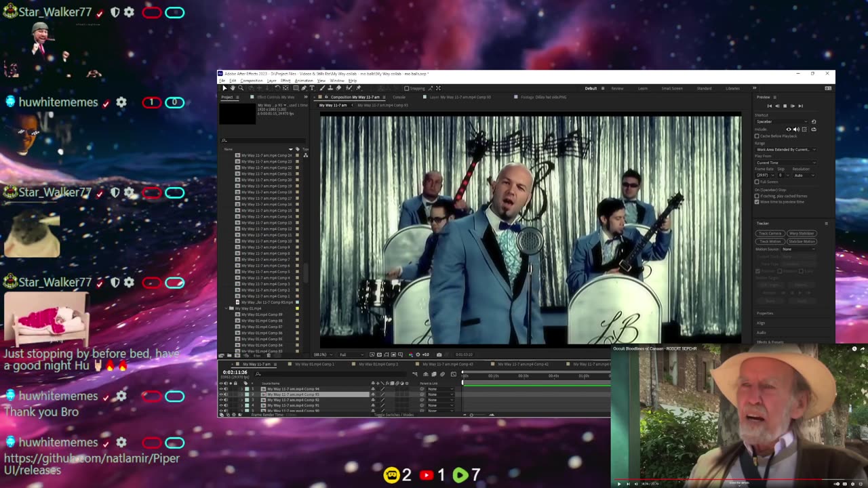Open viewer resolution 'Full' dropdown
The height and width of the screenshot is (488, 868).
(x=351, y=354)
